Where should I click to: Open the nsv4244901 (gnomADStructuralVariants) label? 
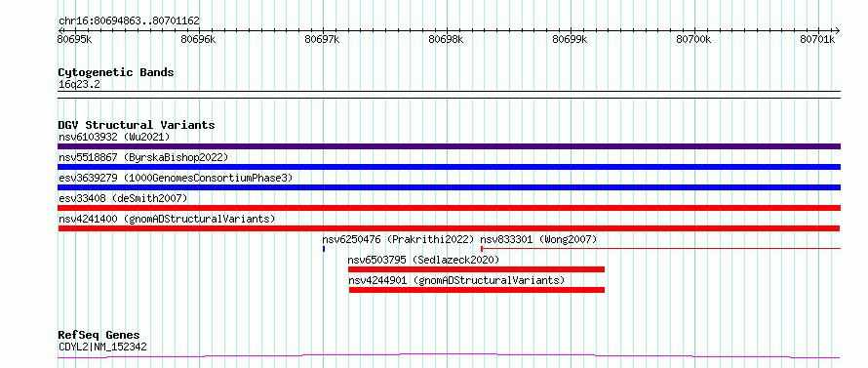pyautogui.click(x=456, y=280)
